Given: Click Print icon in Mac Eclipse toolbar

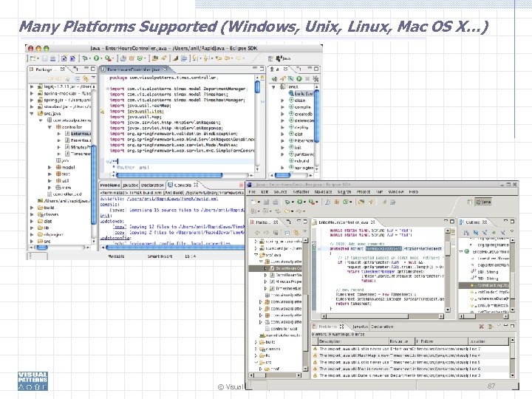Looking at the screenshot, I should tap(53, 58).
